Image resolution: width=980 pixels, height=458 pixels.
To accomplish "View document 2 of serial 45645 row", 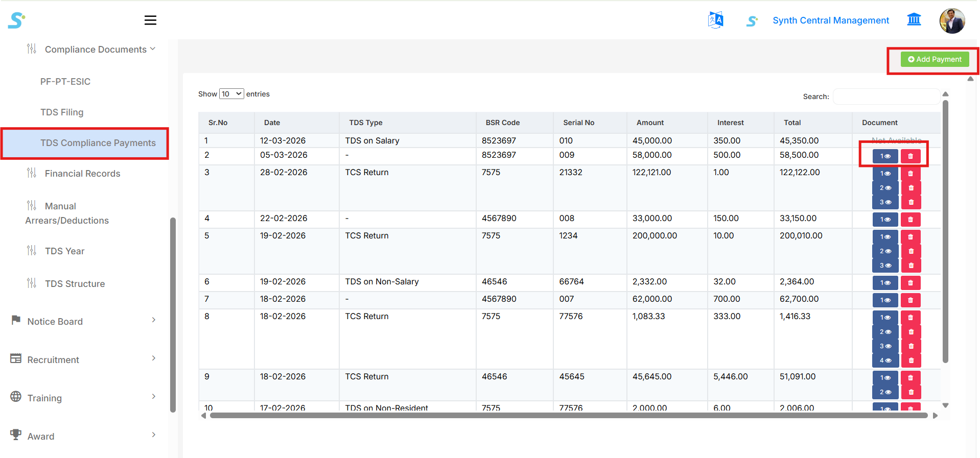I will (885, 392).
